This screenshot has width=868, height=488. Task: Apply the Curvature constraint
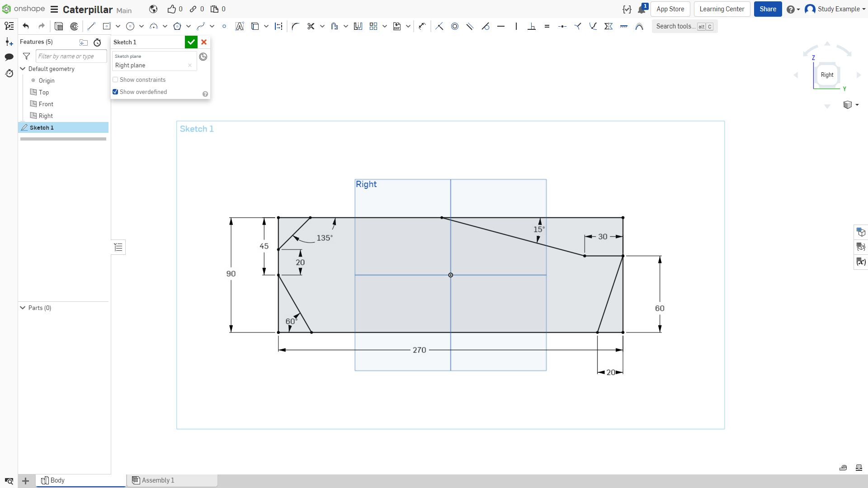639,26
